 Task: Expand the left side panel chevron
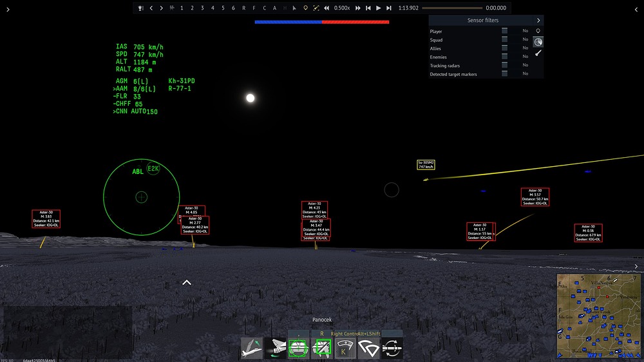[x=8, y=10]
